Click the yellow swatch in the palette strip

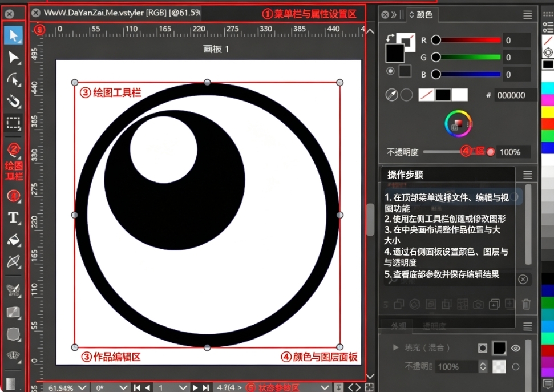pos(548,112)
